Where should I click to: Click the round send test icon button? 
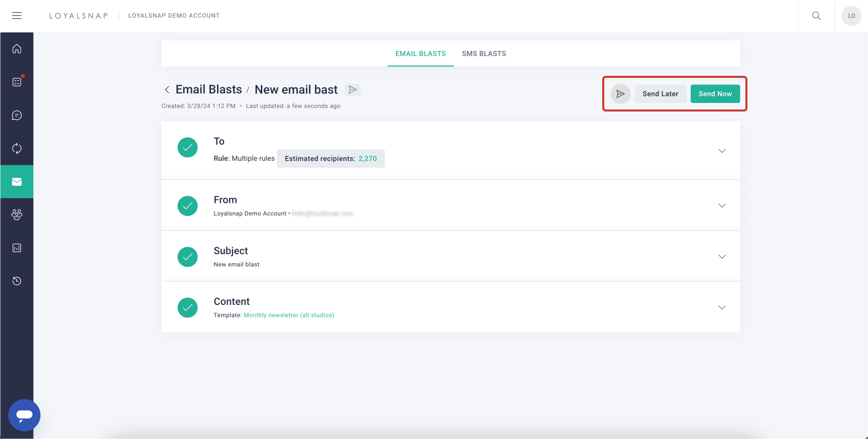point(620,94)
